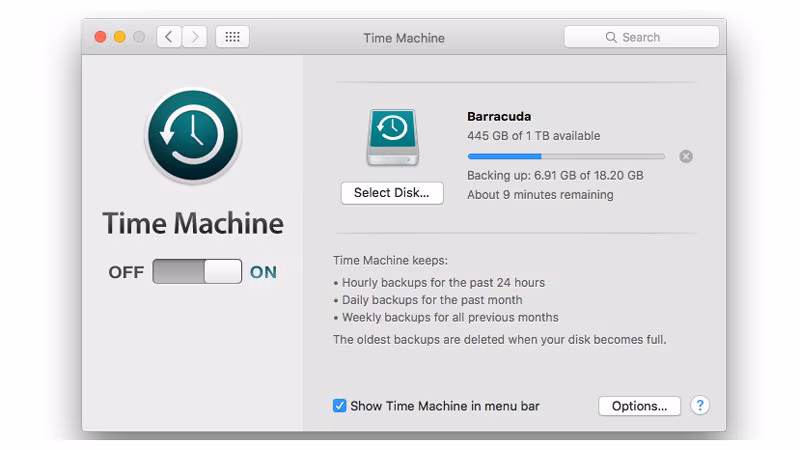This screenshot has height=450, width=800.
Task: Uncheck Show Time Machine in menu bar
Action: tap(339, 406)
